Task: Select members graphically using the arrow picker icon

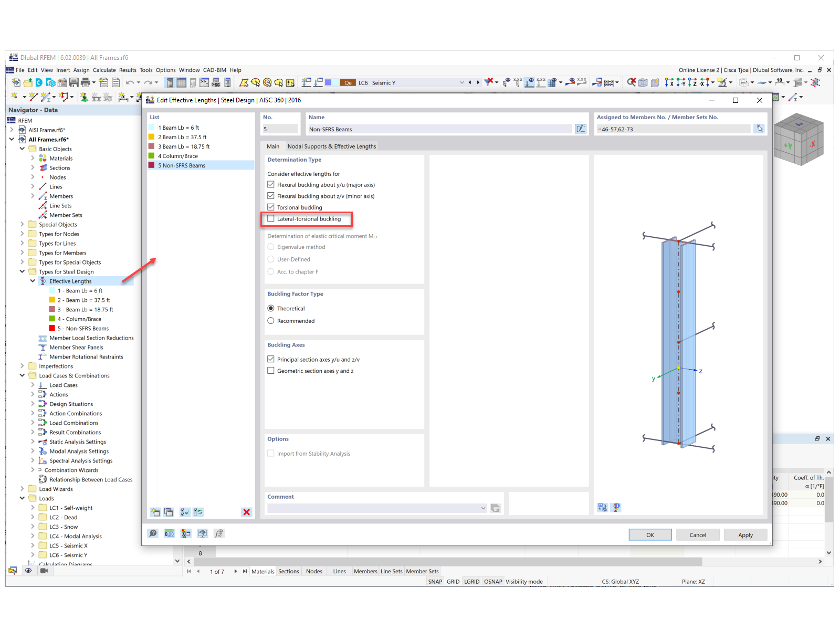Action: (x=759, y=129)
